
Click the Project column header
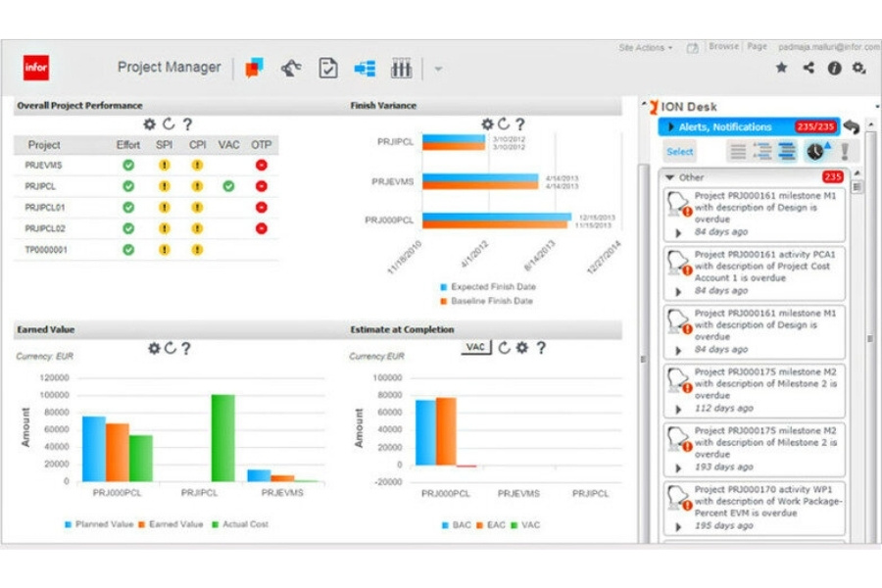coord(44,145)
